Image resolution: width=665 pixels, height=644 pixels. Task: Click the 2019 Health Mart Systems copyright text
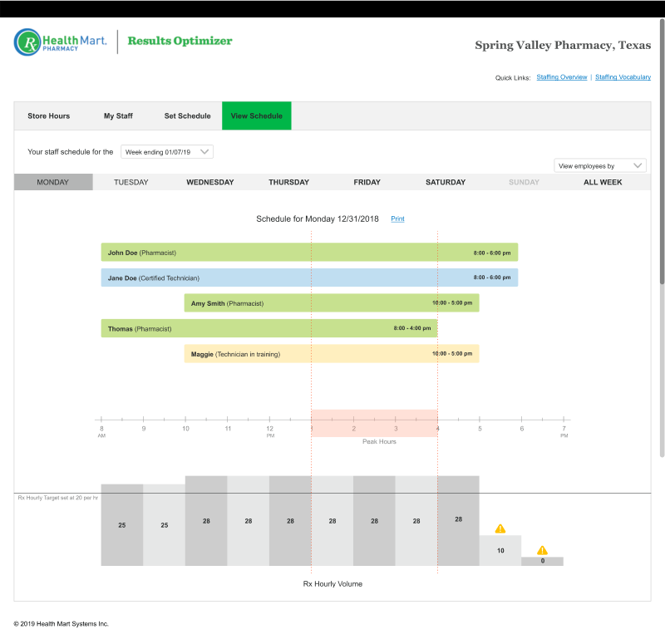click(x=61, y=624)
